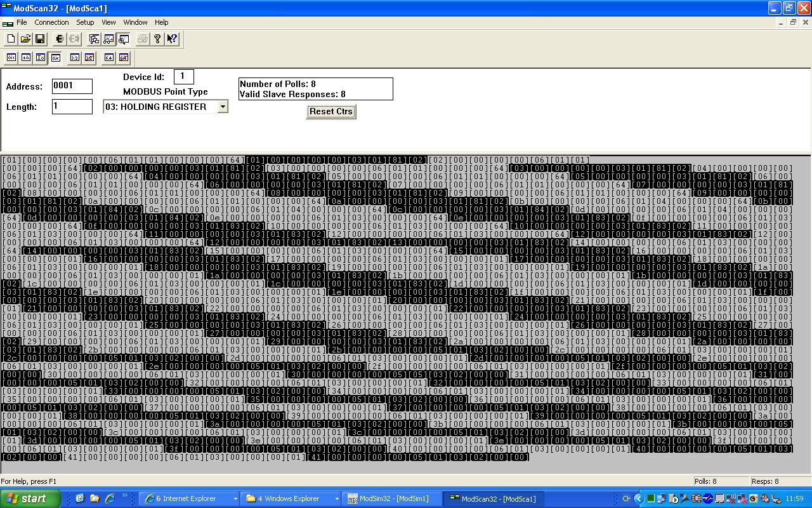Restore the inner ModSca1 document window
Viewport: 812px width, 508px height.
793,22
